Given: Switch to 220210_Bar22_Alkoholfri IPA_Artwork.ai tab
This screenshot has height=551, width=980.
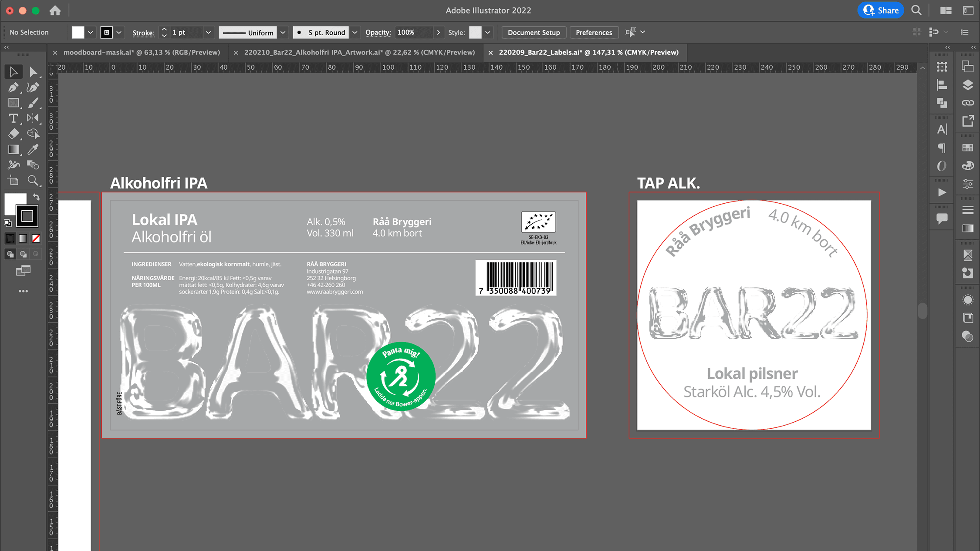Looking at the screenshot, I should 359,52.
